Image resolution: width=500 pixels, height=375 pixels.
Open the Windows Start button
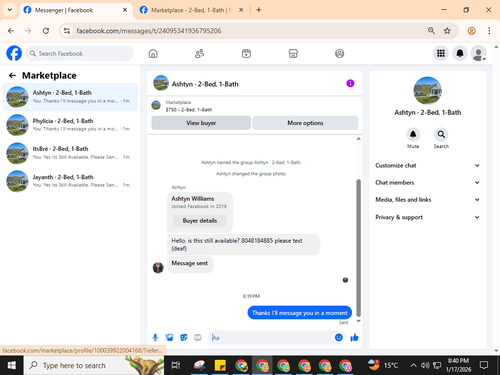click(12, 366)
